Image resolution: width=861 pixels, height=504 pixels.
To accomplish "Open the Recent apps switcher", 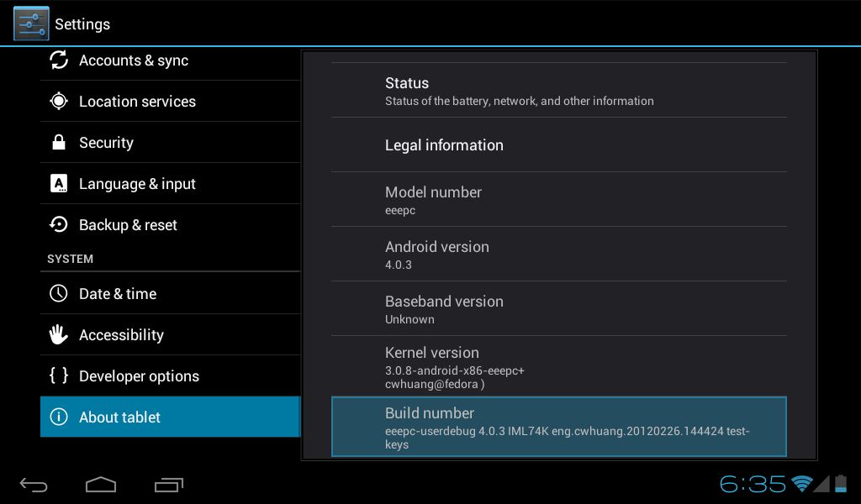I will [169, 485].
